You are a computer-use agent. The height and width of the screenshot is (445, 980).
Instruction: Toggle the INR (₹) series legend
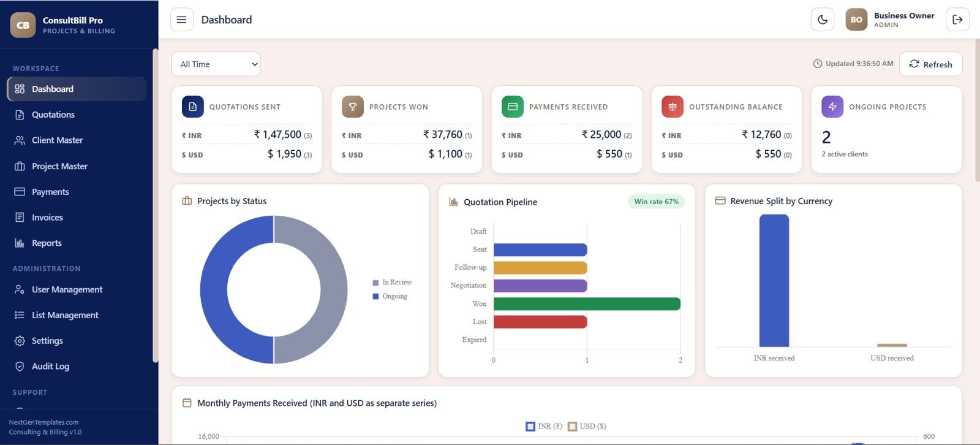[544, 426]
